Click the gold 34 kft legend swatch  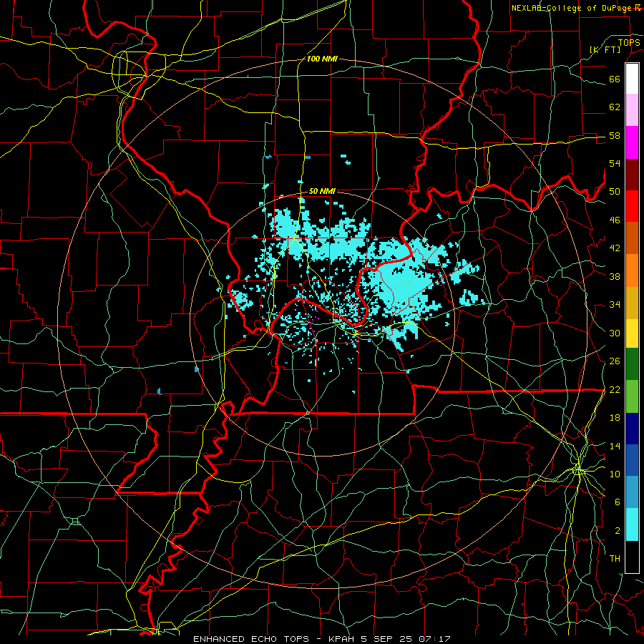(x=632, y=303)
